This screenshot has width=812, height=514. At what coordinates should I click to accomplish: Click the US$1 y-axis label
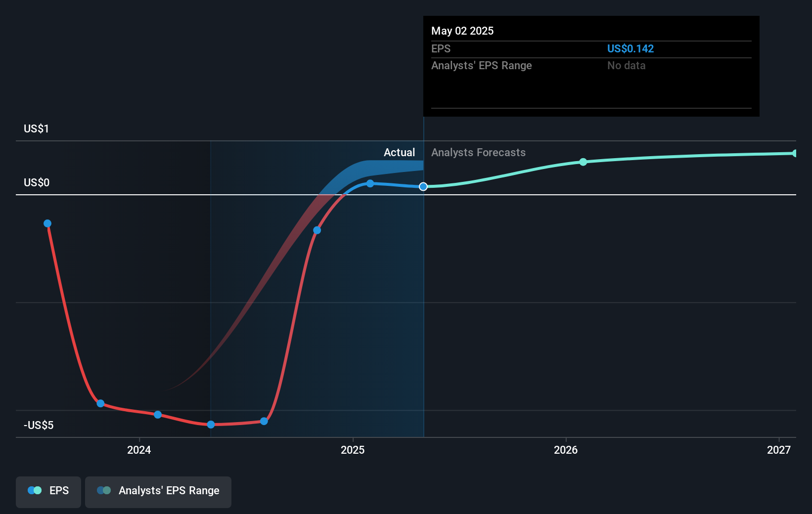pyautogui.click(x=37, y=129)
